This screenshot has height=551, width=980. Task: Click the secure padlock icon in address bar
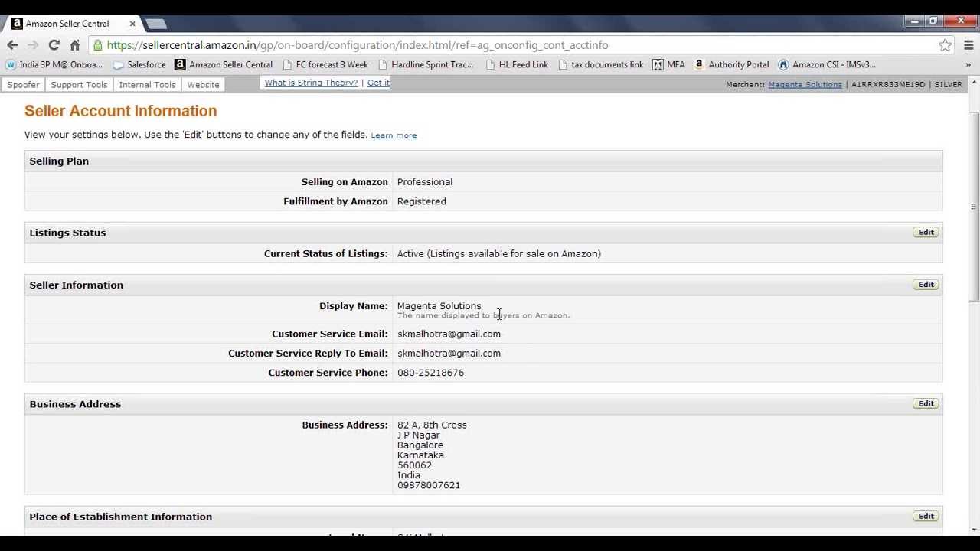98,45
